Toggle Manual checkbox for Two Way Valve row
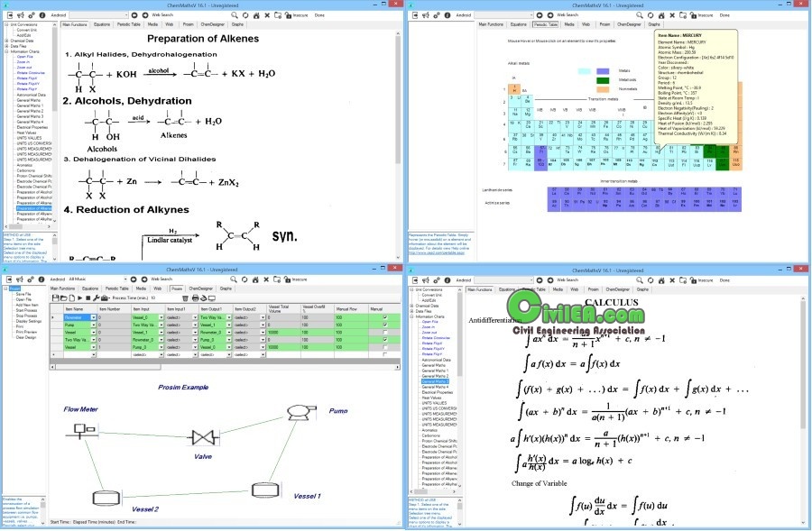Screen dimensions: 812x531 (384, 340)
